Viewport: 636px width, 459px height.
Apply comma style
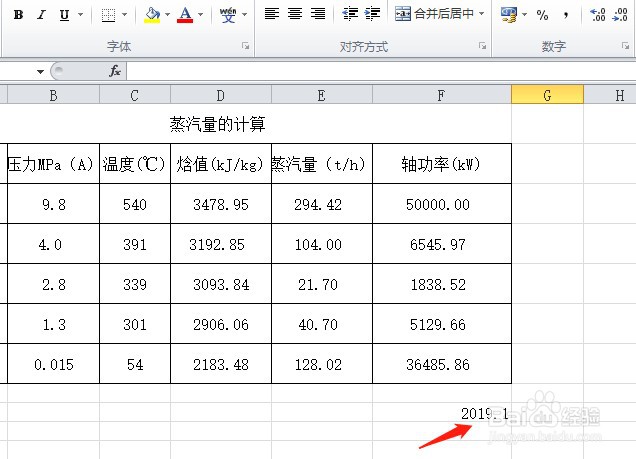coord(566,15)
